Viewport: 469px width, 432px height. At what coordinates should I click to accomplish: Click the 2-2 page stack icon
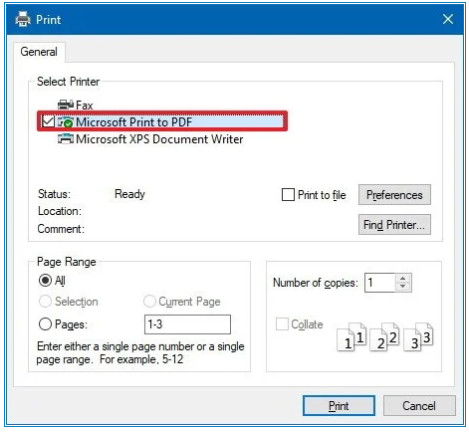[384, 337]
